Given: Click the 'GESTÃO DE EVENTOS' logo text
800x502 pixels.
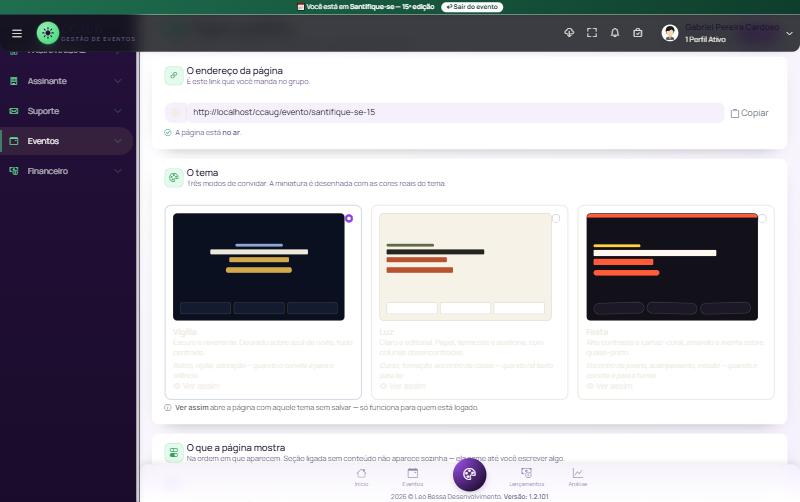Looking at the screenshot, I should 98,39.
